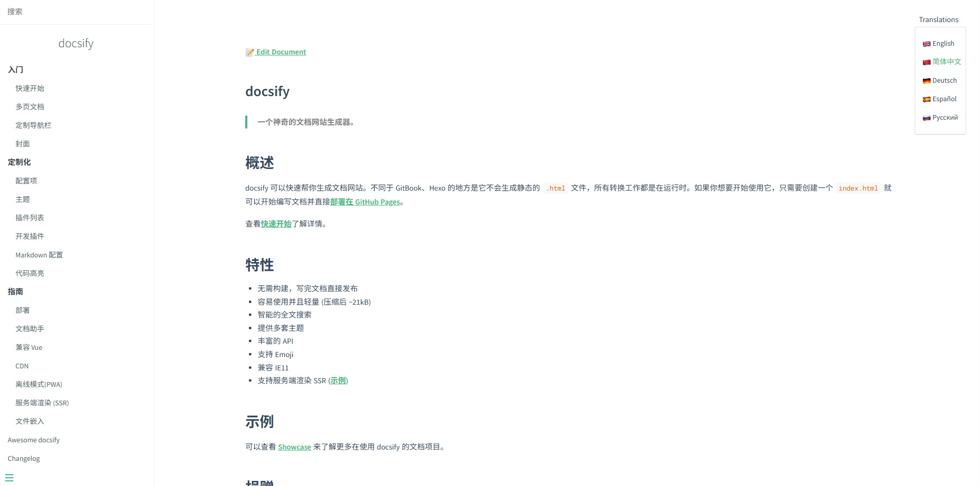980x486 pixels.
Task: Follow the 快速开始 link in 概述 paragraph
Action: point(276,223)
